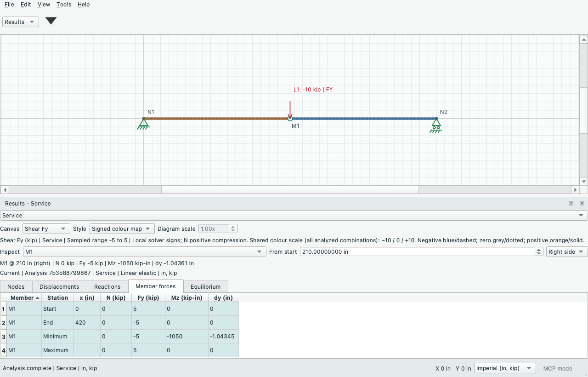Click the L1 point load arrow
The image size is (588, 377).
tap(290, 110)
